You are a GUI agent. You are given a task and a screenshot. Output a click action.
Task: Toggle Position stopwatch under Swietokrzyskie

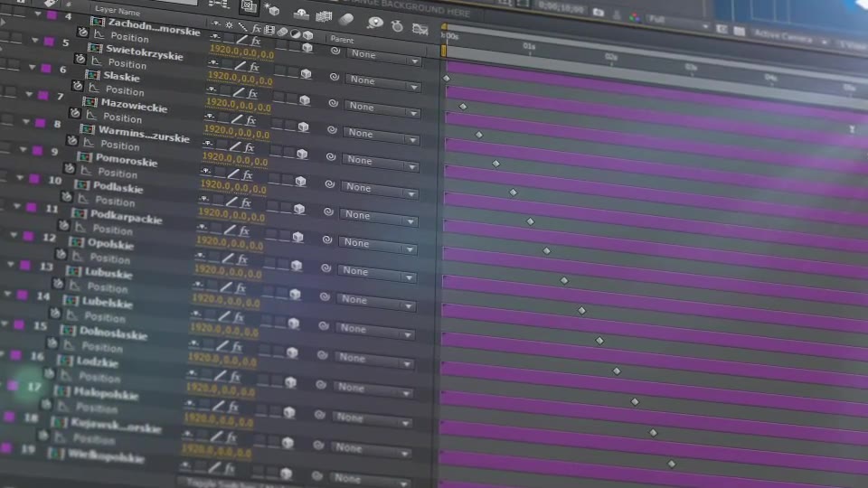80,59
